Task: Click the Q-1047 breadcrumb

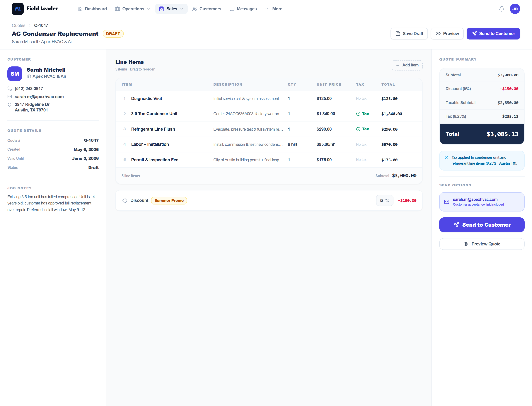Action: click(41, 25)
